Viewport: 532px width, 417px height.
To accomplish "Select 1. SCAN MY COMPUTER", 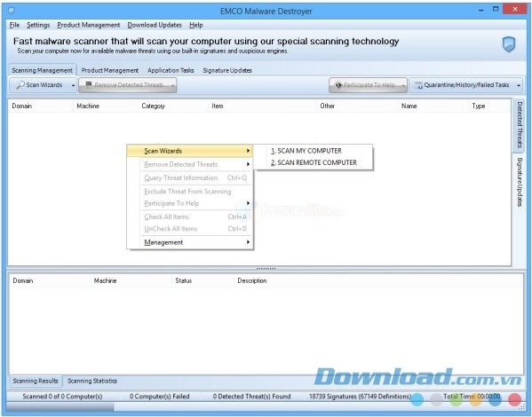I will point(313,151).
